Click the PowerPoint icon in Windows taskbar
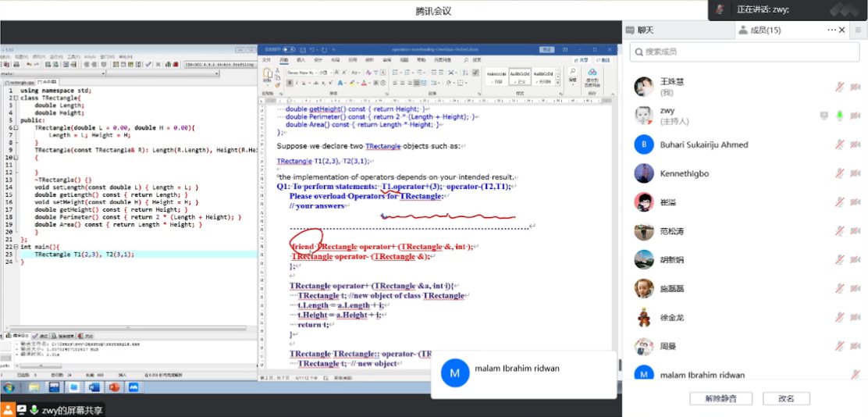 click(x=113, y=387)
